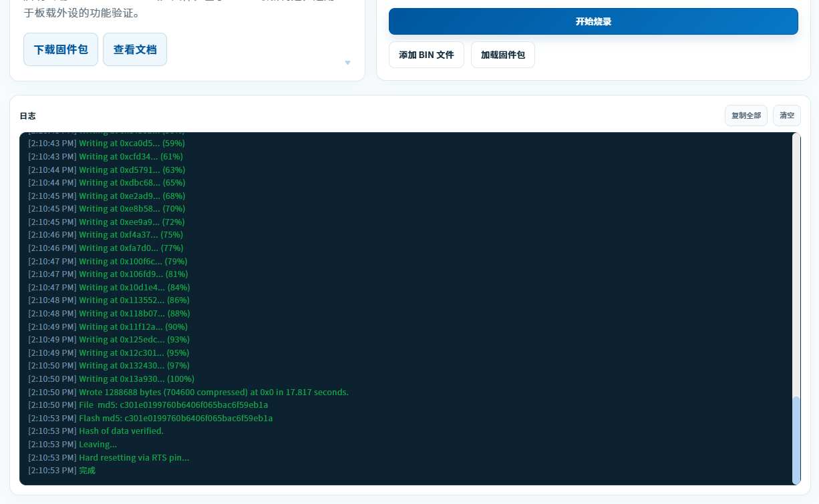Click log line 'Writing at 0x100f6c... (79%)'
Viewport: 819px width, 504px height.
point(108,262)
